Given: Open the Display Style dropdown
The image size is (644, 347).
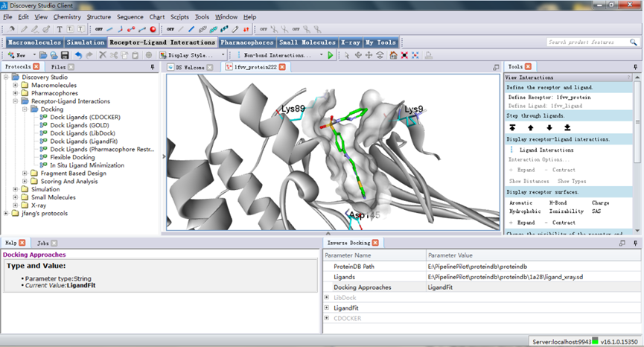Looking at the screenshot, I should coord(223,55).
